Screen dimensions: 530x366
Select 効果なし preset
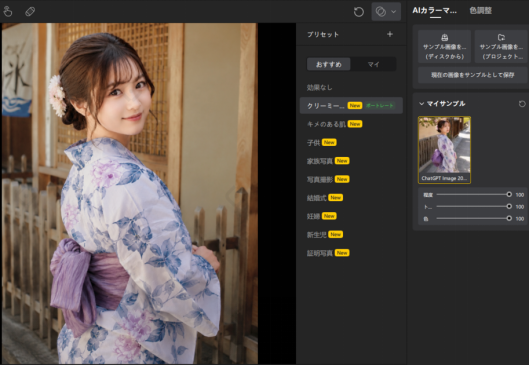(319, 88)
